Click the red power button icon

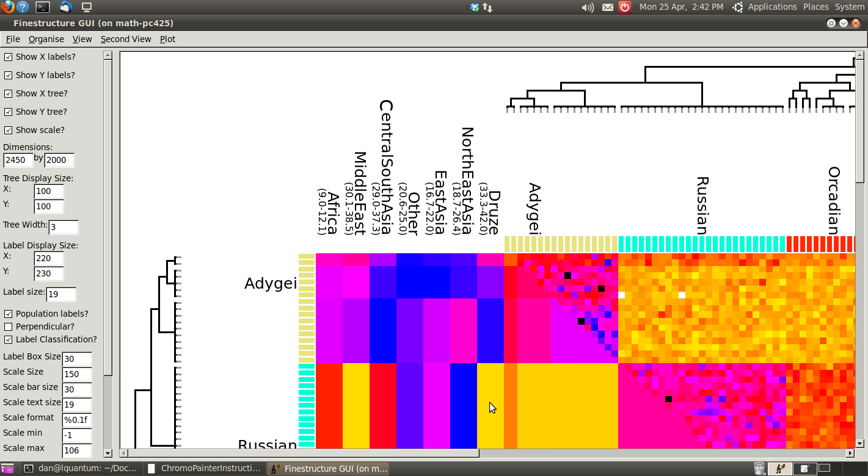pos(624,7)
